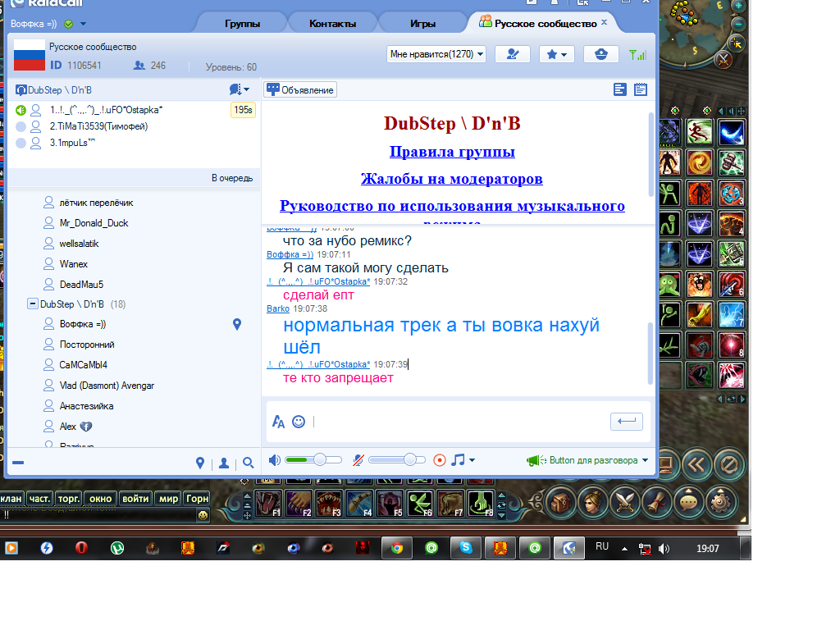Open the Правила группы link
This screenshot has width=840, height=630.
[452, 152]
